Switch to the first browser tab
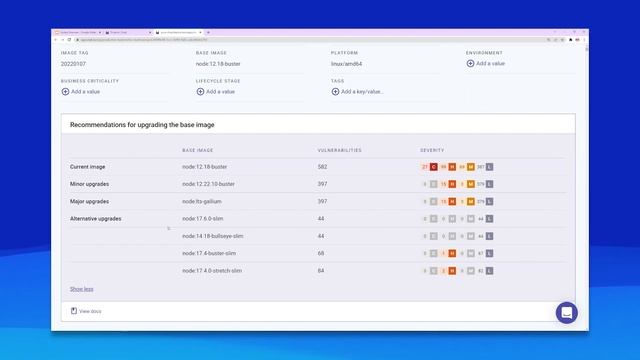 coord(78,32)
